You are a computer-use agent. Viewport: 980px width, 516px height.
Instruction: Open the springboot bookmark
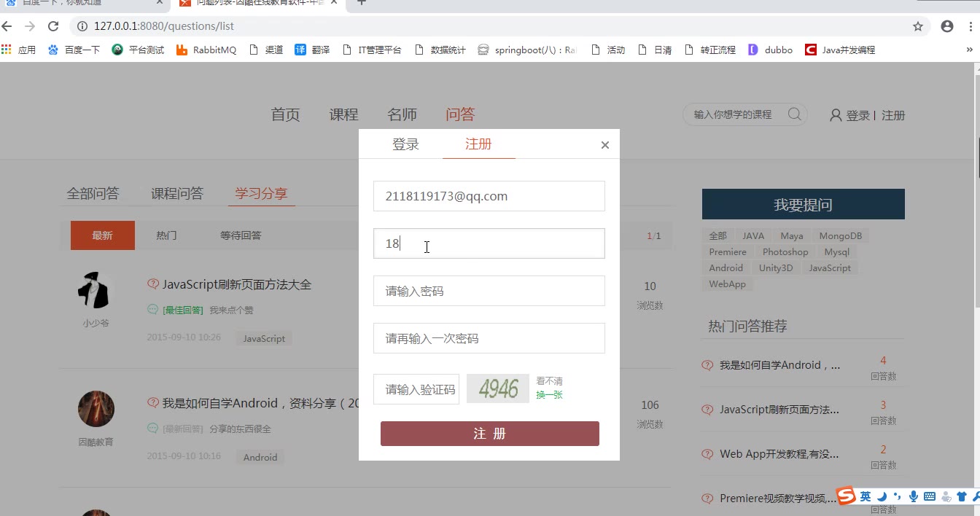click(527, 50)
